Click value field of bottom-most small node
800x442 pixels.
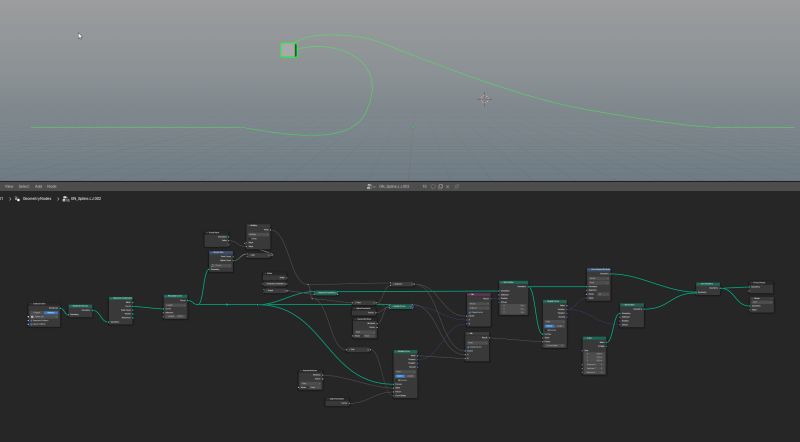pos(338,403)
